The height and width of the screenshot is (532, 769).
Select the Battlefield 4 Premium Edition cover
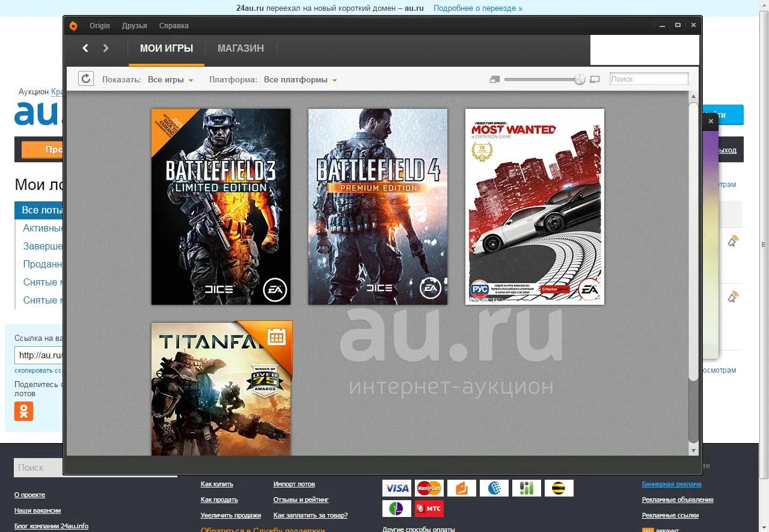378,207
